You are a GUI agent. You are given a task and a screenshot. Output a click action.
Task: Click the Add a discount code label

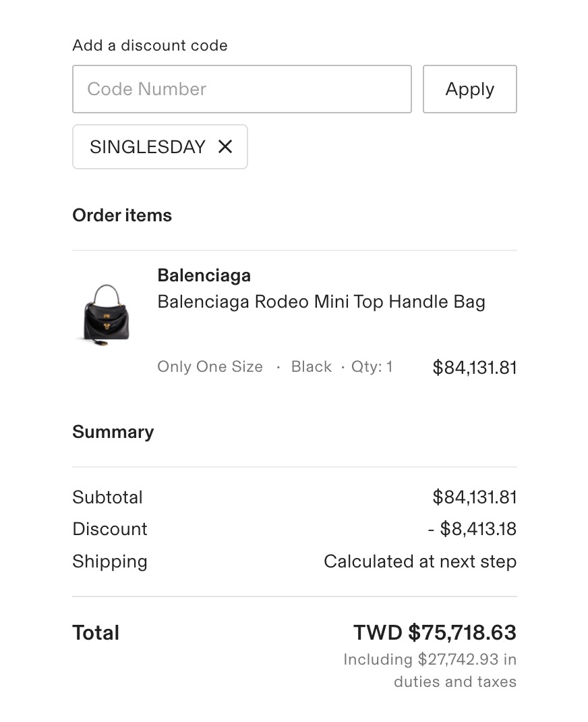150,46
